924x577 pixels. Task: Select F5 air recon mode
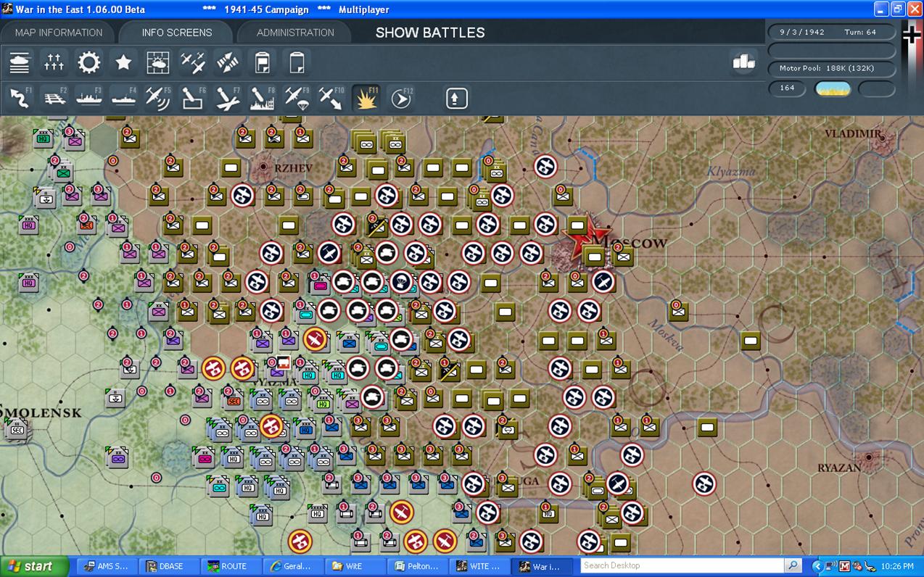[x=158, y=98]
